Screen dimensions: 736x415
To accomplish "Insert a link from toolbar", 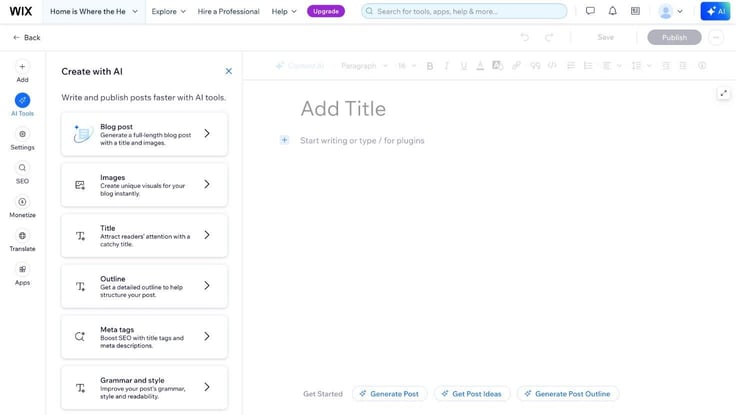I will click(516, 66).
